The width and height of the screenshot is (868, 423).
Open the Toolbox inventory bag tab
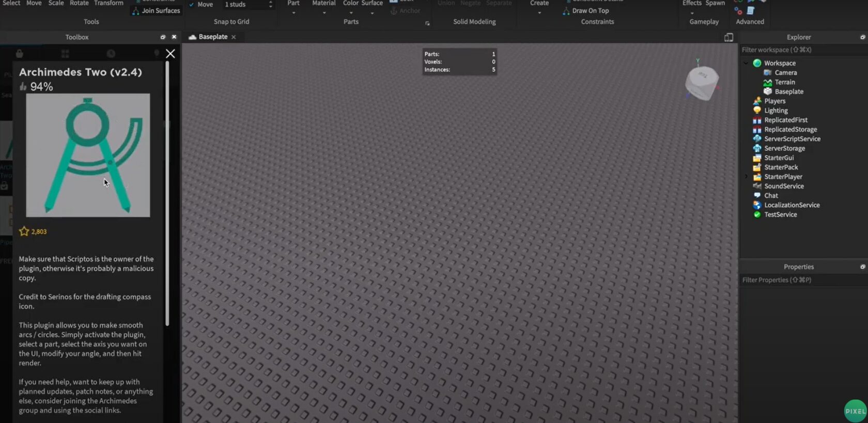point(19,54)
